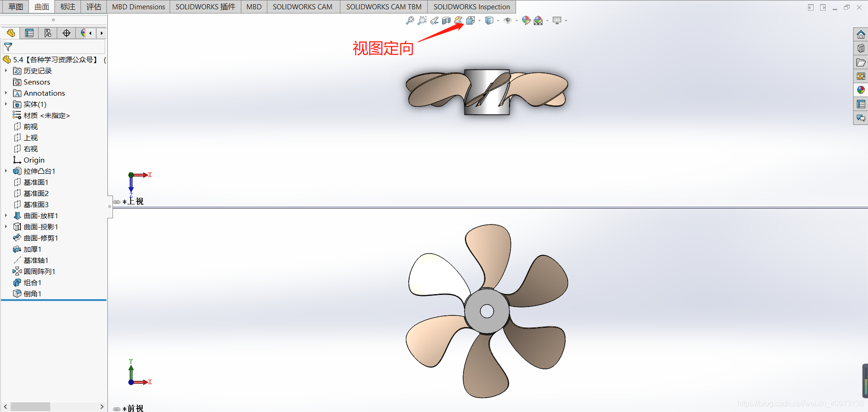Open the 曲面 ribbon tab

point(42,7)
